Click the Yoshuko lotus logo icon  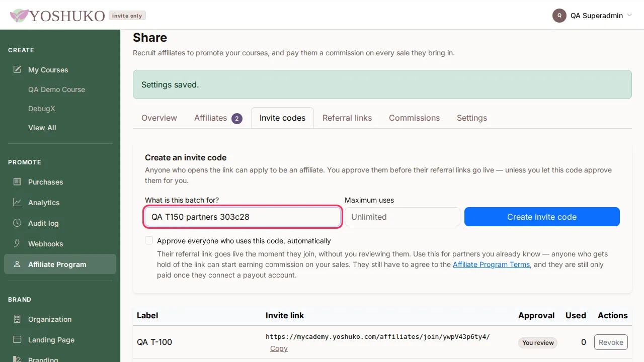[20, 16]
